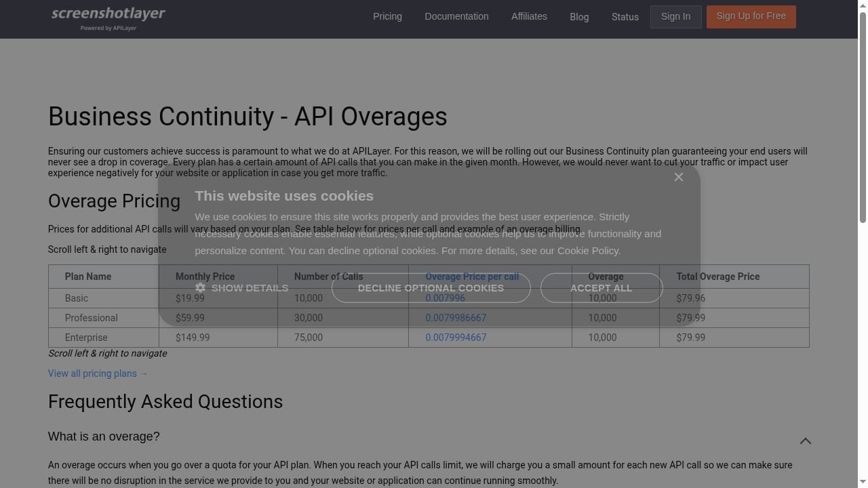This screenshot has height=488, width=868.
Task: Click the screenshotlayer logo
Action: point(108,18)
